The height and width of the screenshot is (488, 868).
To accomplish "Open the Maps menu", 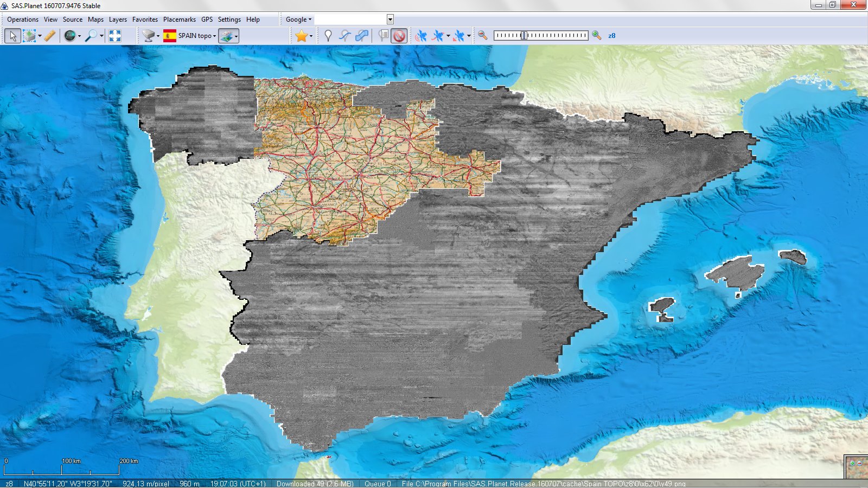I will (95, 20).
